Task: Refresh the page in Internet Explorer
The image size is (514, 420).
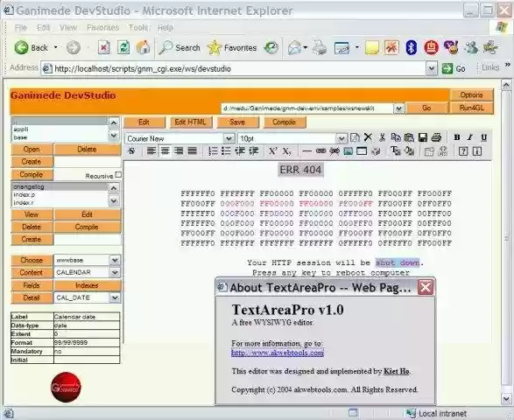Action: tap(123, 48)
